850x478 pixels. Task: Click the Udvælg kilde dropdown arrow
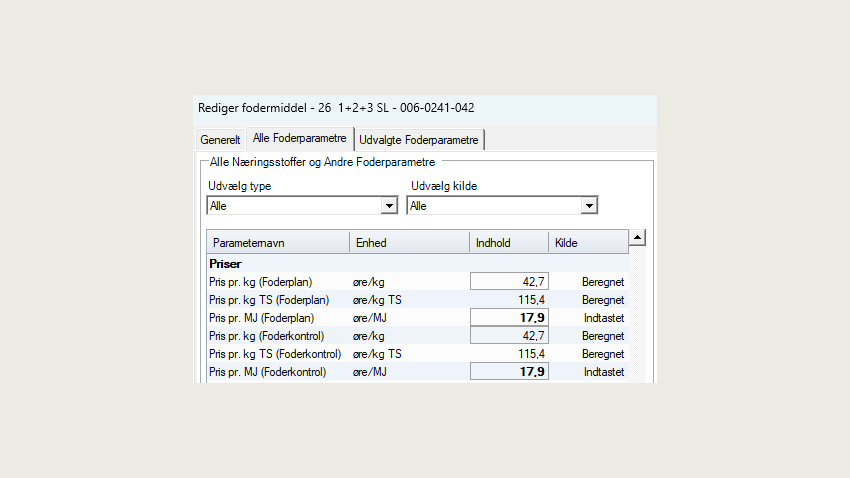(x=589, y=206)
